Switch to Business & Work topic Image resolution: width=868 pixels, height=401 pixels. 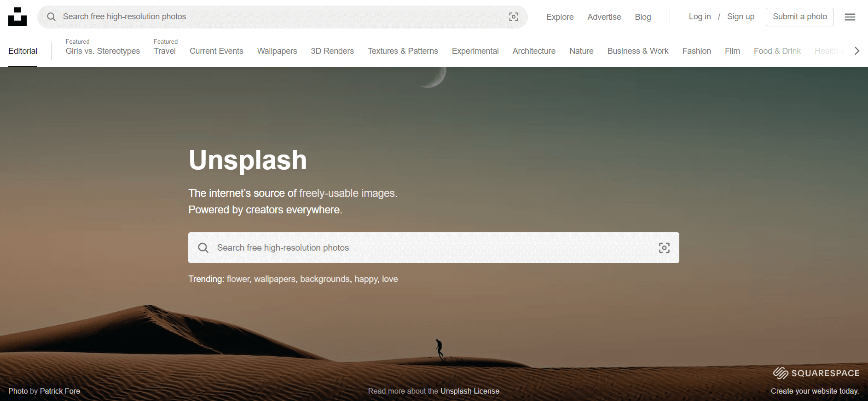(x=638, y=51)
